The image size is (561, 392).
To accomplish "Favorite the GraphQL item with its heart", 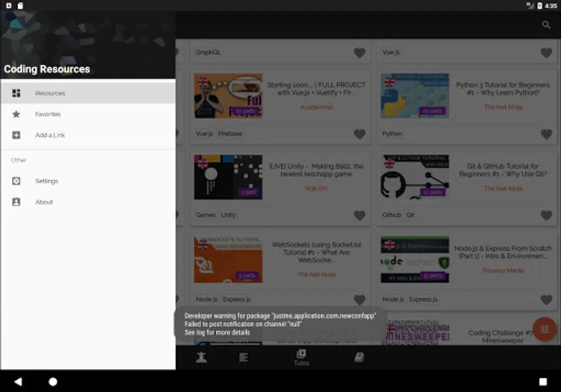I will click(x=360, y=53).
